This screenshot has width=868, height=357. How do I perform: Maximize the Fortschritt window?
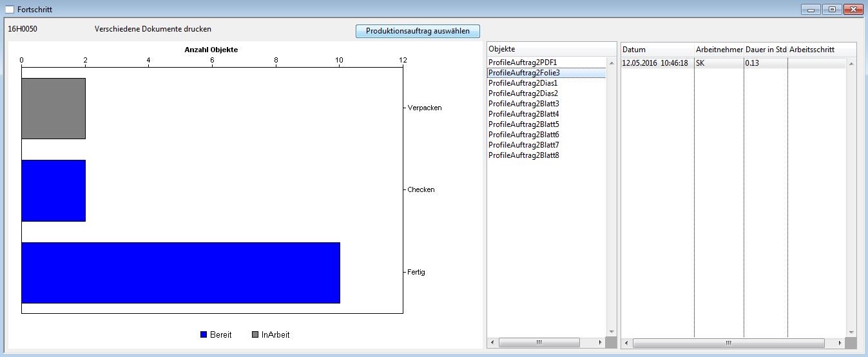pyautogui.click(x=832, y=10)
